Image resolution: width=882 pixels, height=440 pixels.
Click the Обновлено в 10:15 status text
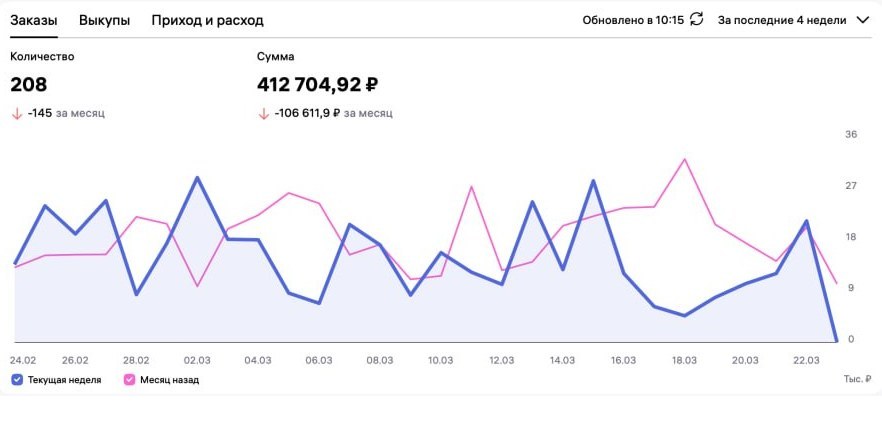633,20
